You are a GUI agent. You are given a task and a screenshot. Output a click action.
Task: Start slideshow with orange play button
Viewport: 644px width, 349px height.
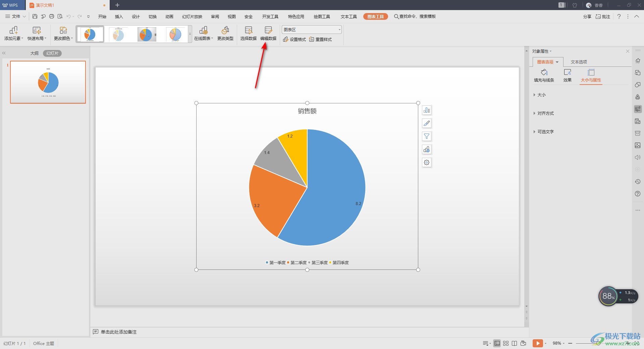coord(538,343)
